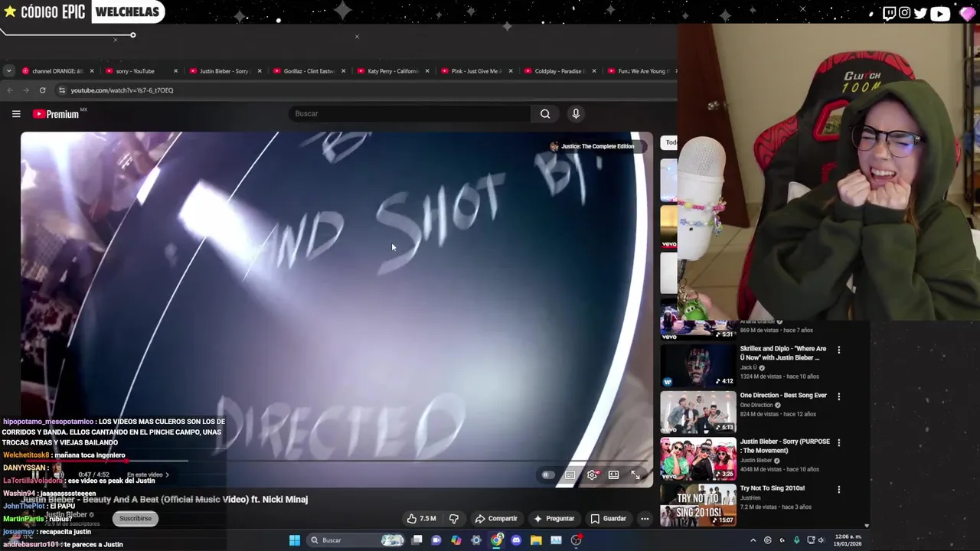Click the search magnifier button
This screenshot has height=551, width=980.
pyautogui.click(x=545, y=114)
